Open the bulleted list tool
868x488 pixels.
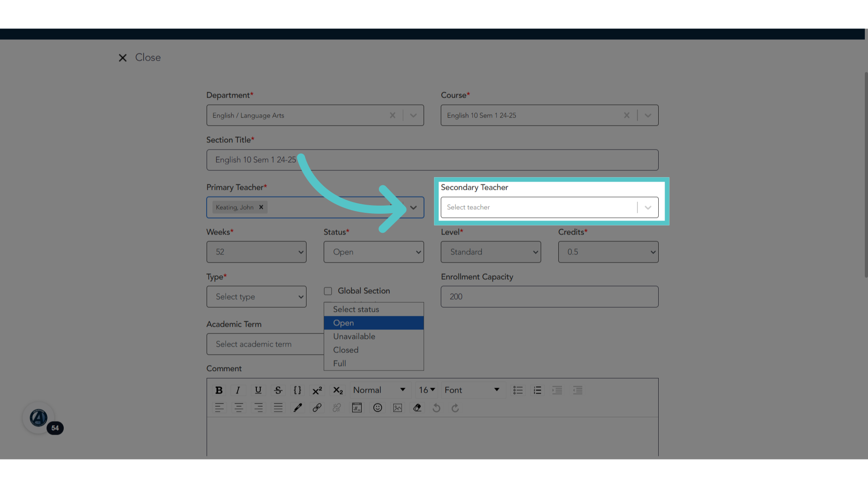tap(518, 390)
